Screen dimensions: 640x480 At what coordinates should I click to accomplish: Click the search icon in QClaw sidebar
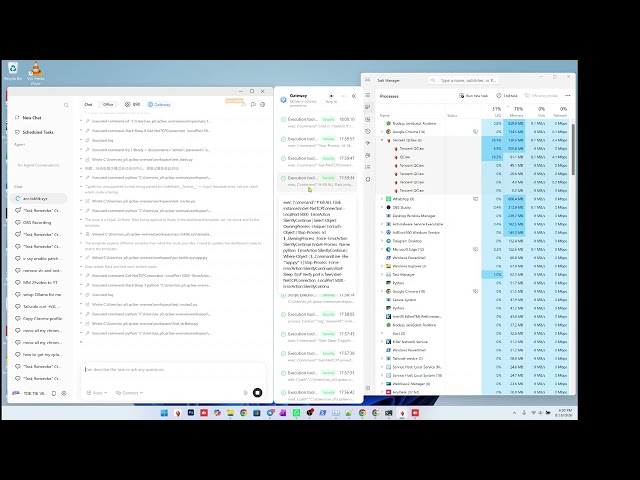[66, 105]
